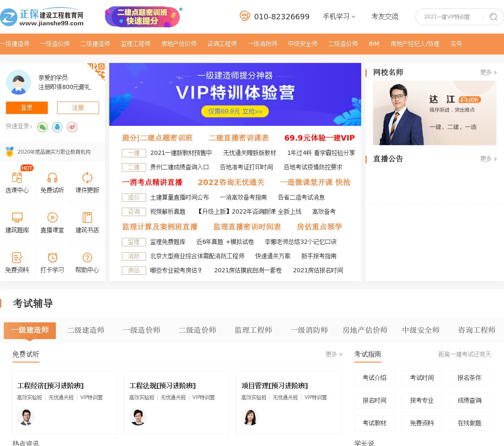This screenshot has height=446, width=504.
Task: Open the 建筑书店 book icon
Action: pos(87,217)
